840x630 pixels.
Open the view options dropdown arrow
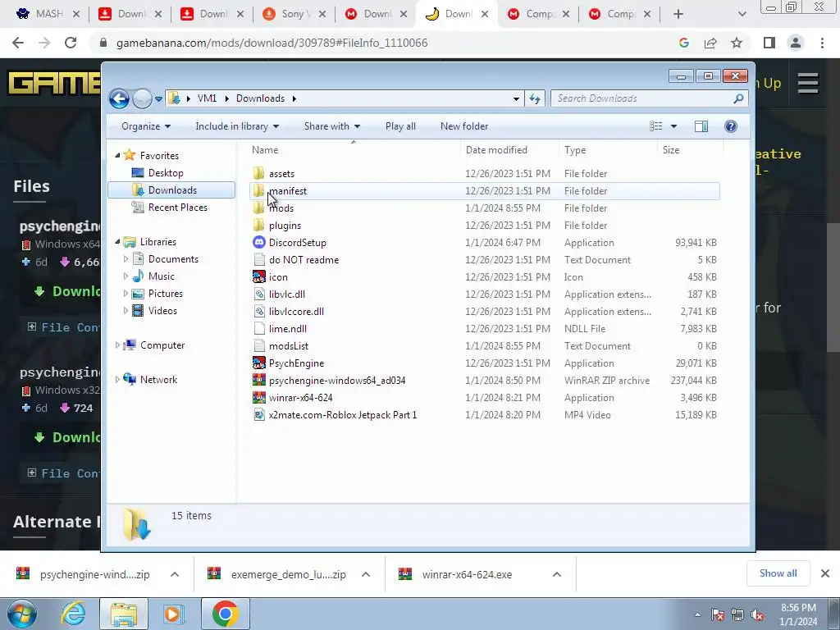[x=674, y=126]
